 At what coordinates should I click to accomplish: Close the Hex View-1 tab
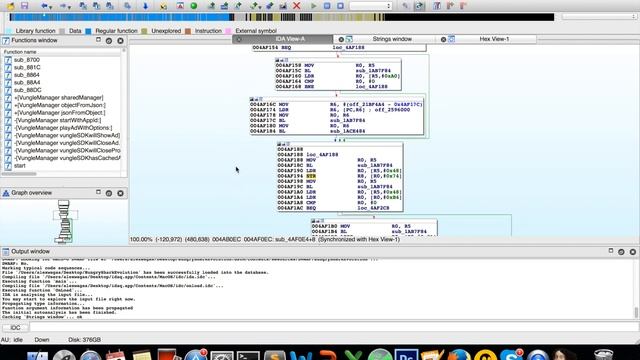pos(443,40)
